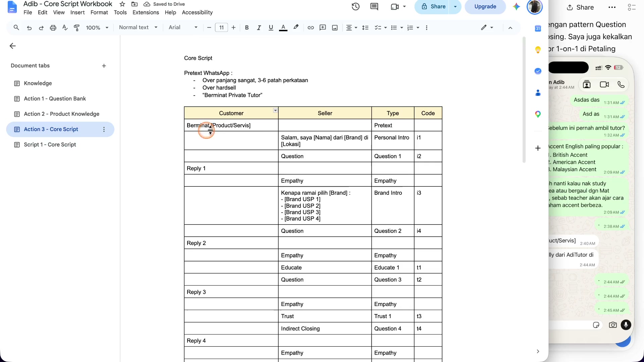Open text color picker
The height and width of the screenshot is (362, 644).
point(283,27)
